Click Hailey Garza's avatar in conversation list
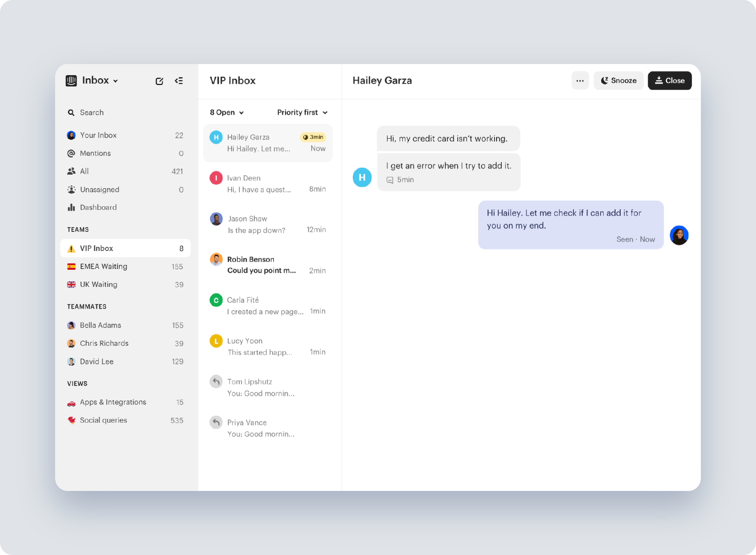This screenshot has height=555, width=756. [216, 137]
